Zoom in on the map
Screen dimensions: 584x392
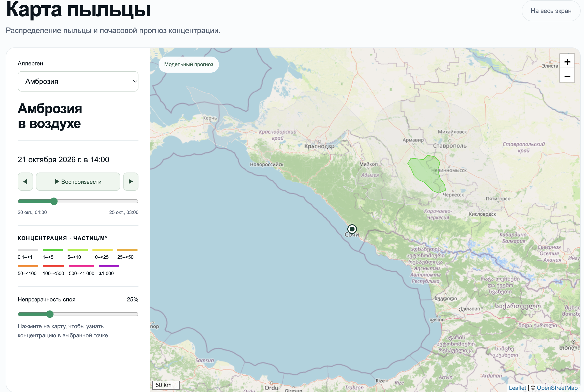point(567,62)
